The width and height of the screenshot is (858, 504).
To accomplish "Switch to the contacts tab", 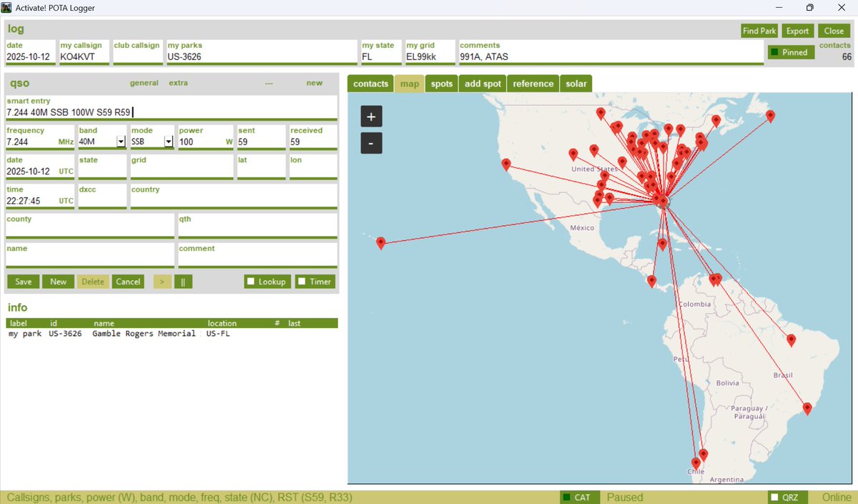I will [370, 84].
